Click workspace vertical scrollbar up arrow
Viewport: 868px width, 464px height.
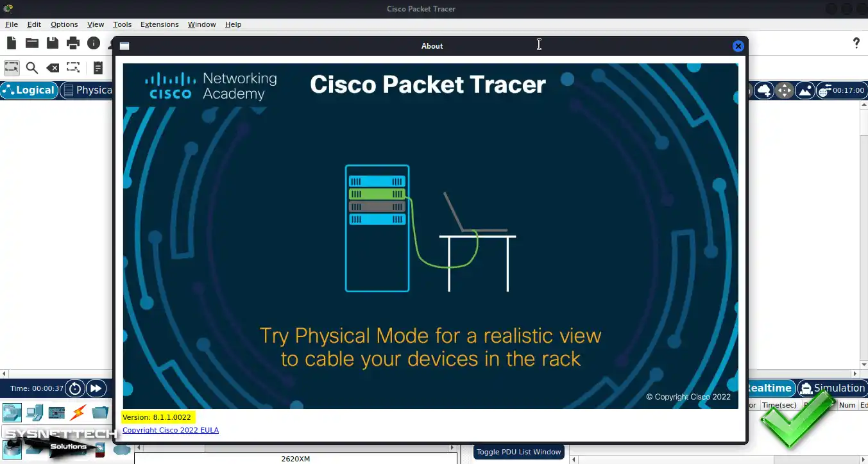click(864, 105)
